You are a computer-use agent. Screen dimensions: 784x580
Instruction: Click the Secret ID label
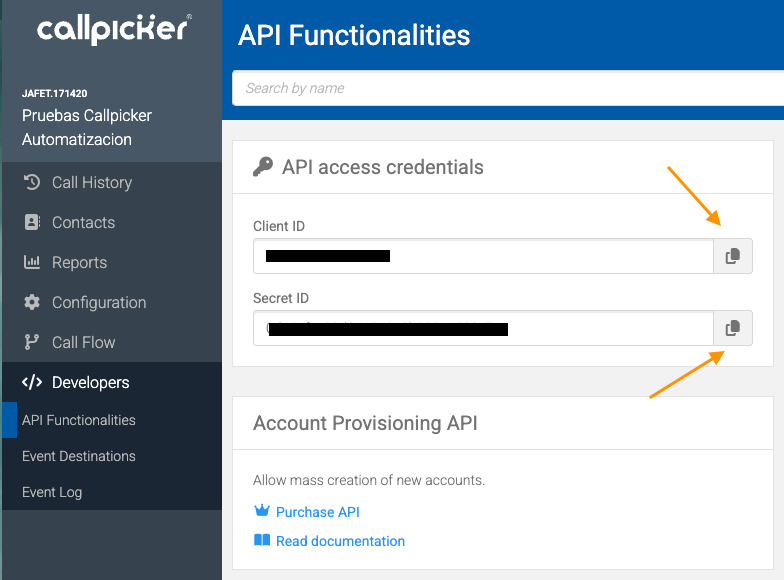(x=280, y=298)
